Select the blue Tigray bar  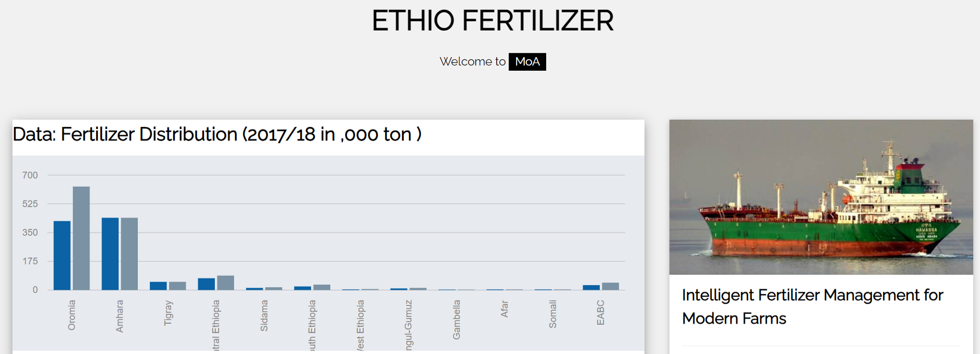point(158,286)
